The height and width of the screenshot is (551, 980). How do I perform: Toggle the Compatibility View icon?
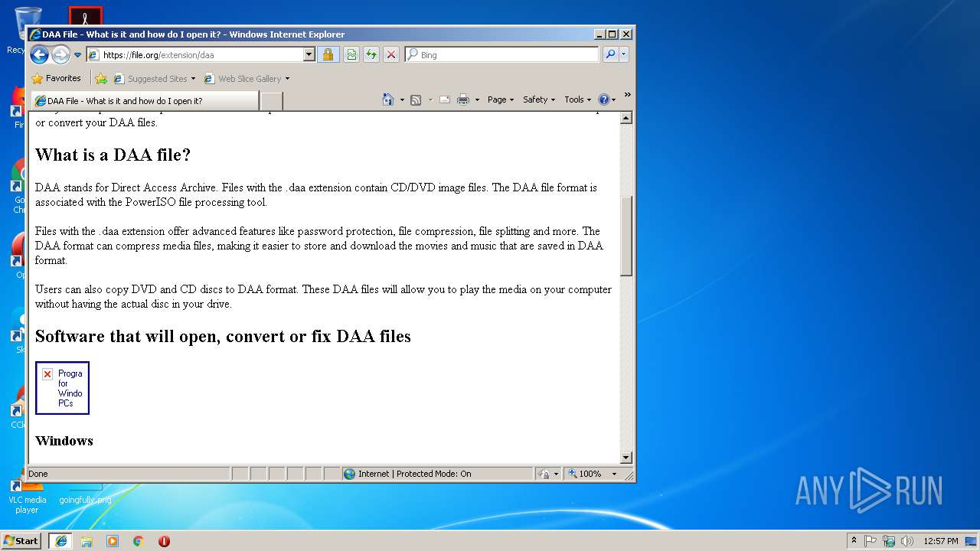(x=351, y=55)
